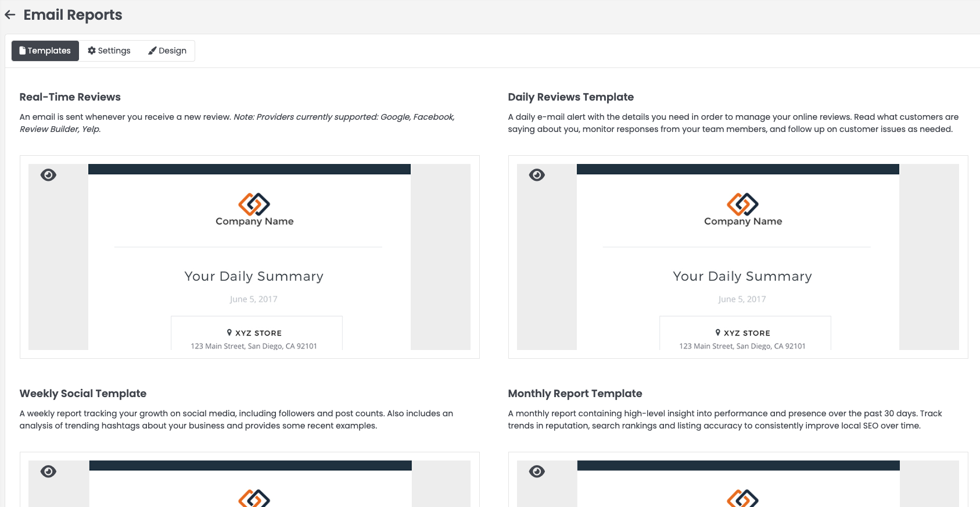The width and height of the screenshot is (980, 507).
Task: Click the Weekly Social Template heading
Action: tap(83, 394)
